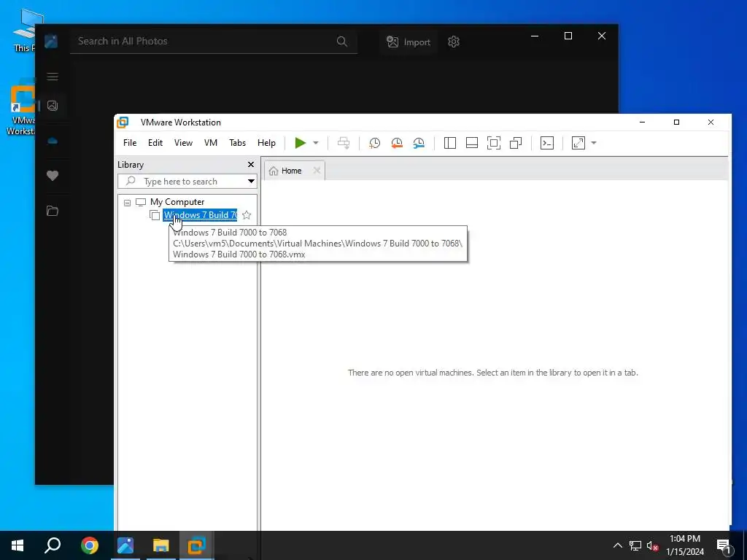
Task: Click VMware Workstation taskbar icon
Action: (196, 545)
